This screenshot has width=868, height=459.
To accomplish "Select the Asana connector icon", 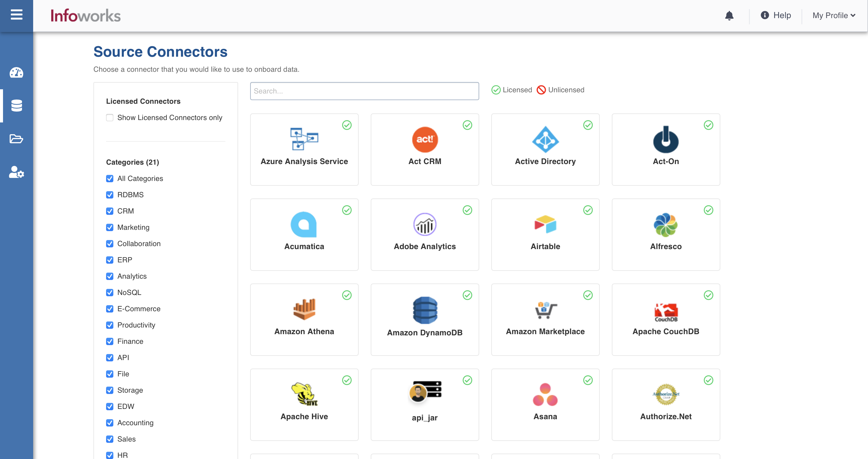I will (x=545, y=394).
